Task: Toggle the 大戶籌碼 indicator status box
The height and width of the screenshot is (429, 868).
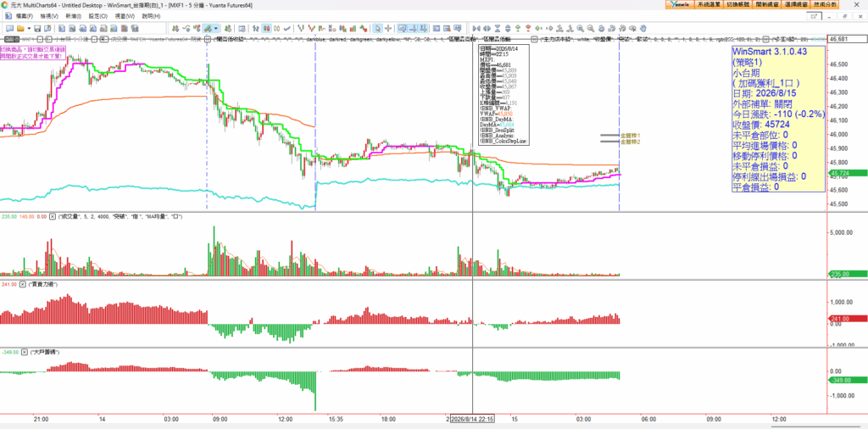Action: pyautogui.click(x=23, y=352)
